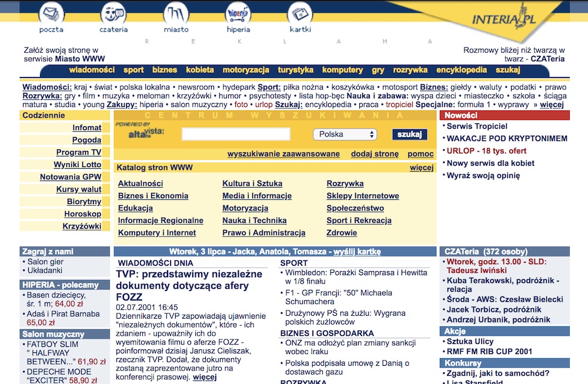The width and height of the screenshot is (588, 384).
Task: Go to motoryzacja in the navigation bar
Action: coord(246,70)
